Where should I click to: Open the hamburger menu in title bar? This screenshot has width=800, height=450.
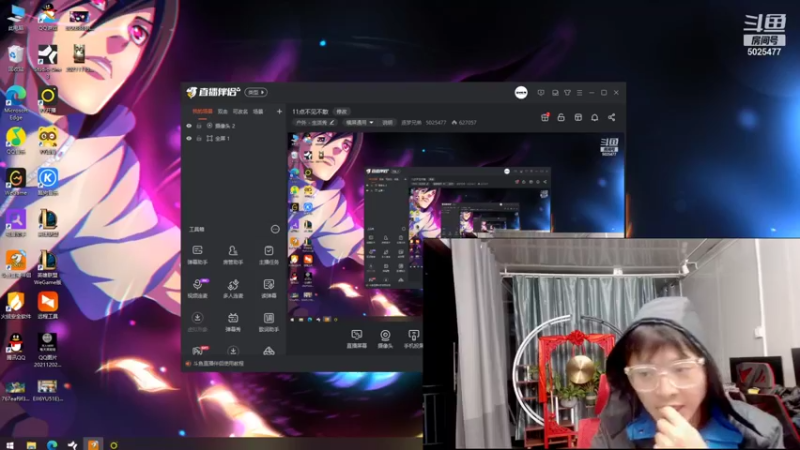tap(580, 93)
